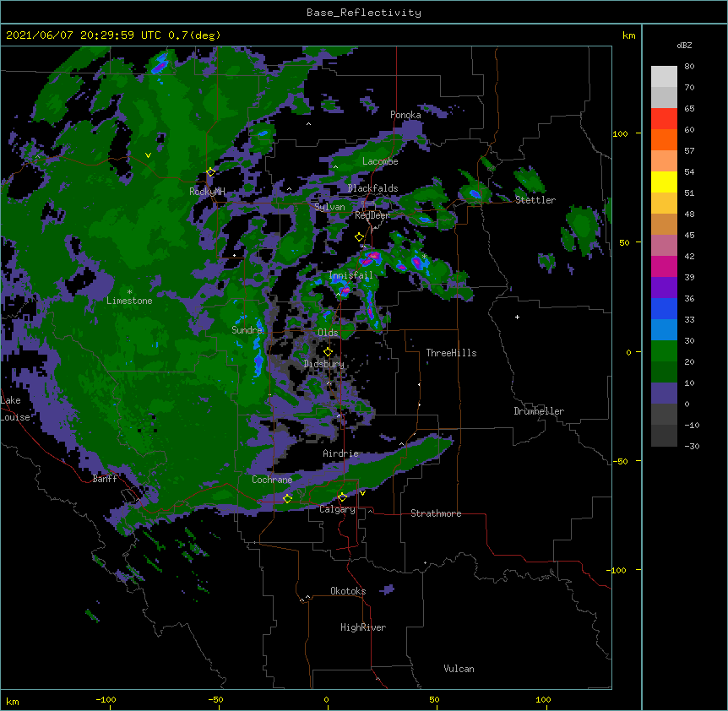
Task: Click the 80 value in dBZ legend
Action: click(689, 67)
